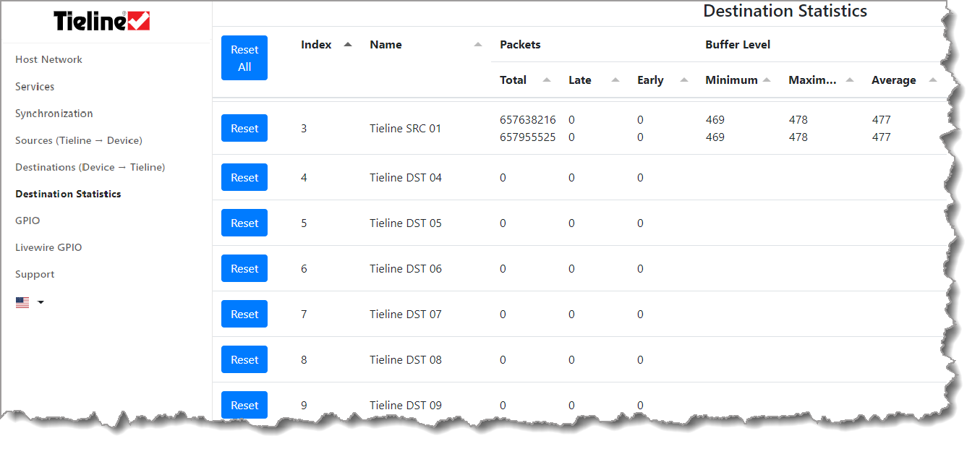Sort by Early packets arrow icon
980x449 pixels.
pos(684,80)
